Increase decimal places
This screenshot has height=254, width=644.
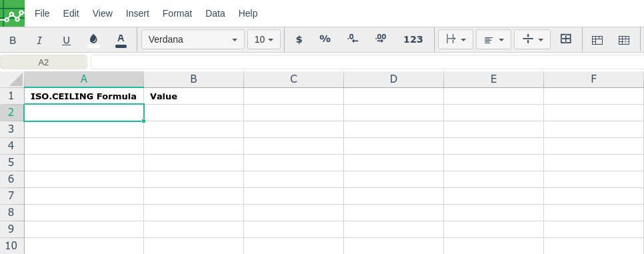pos(381,39)
